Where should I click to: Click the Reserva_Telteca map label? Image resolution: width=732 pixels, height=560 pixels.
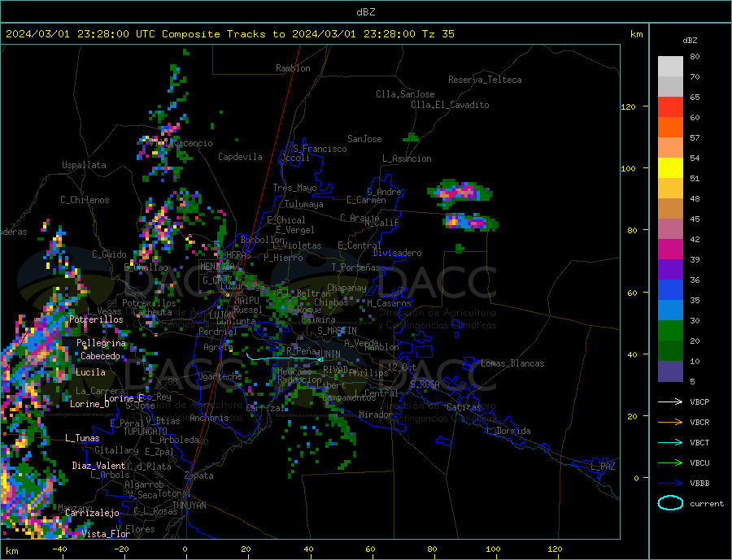(x=485, y=80)
